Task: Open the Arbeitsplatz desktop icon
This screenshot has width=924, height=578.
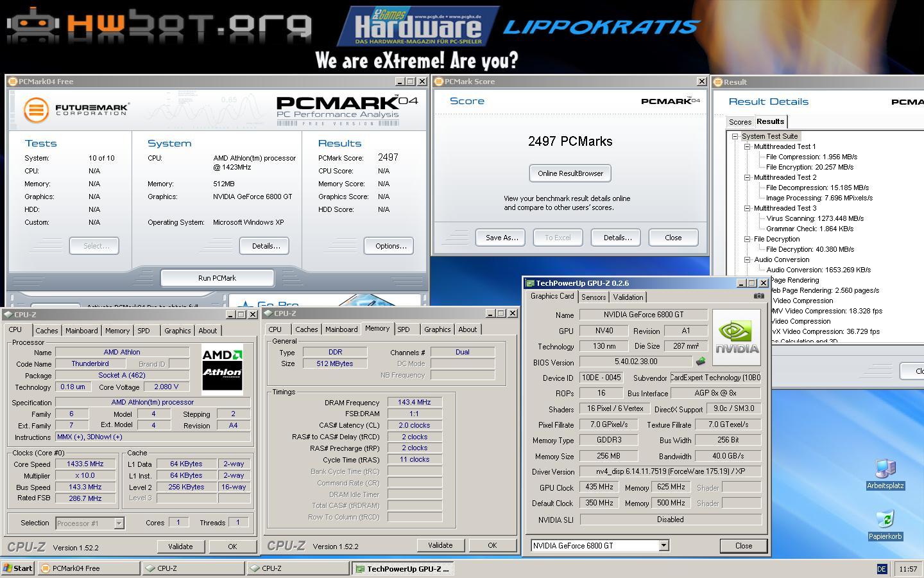Action: pyautogui.click(x=886, y=474)
